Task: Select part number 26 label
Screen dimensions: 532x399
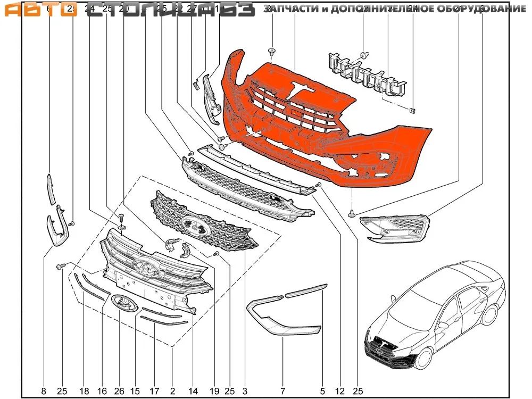Action: pos(119,392)
